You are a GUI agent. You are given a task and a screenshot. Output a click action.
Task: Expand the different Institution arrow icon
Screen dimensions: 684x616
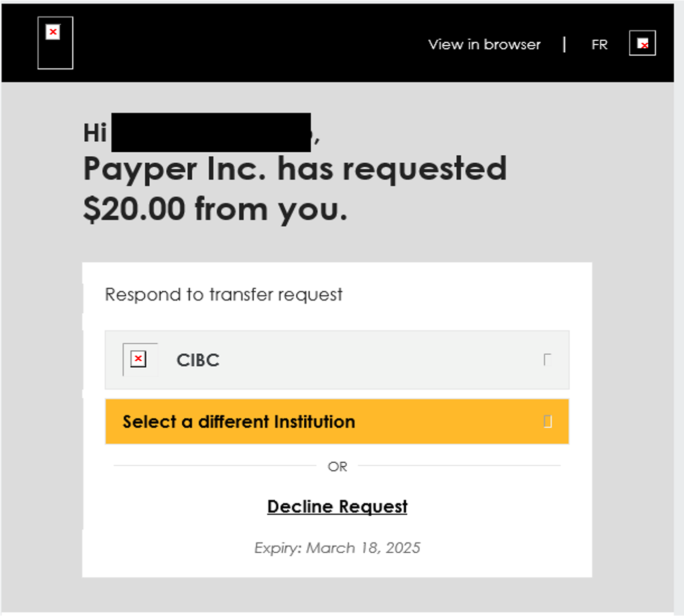[547, 422]
